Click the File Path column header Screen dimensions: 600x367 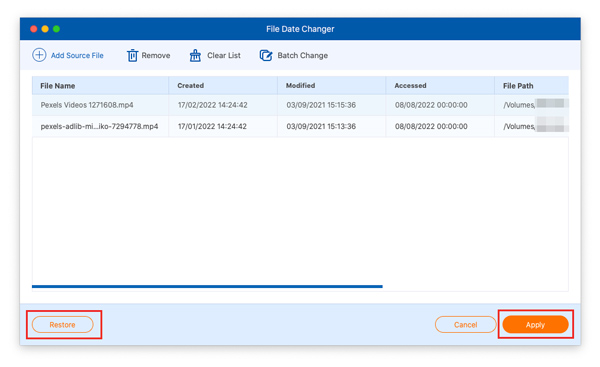(x=532, y=86)
